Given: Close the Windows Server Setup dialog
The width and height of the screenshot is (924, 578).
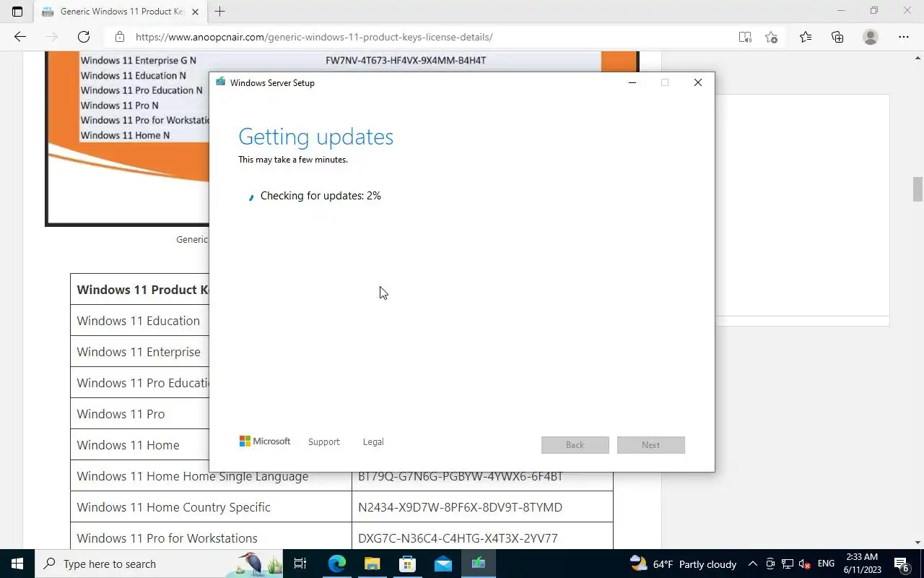Looking at the screenshot, I should click(x=697, y=82).
